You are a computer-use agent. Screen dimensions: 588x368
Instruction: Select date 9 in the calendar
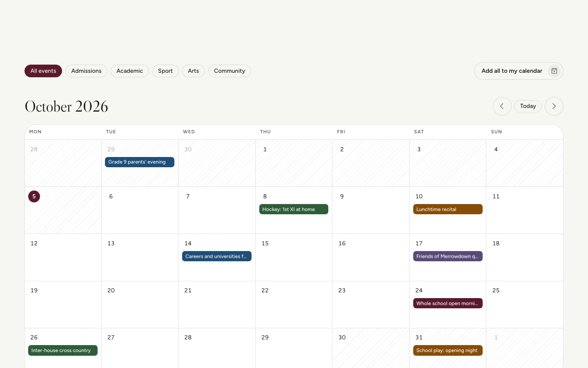pos(342,197)
